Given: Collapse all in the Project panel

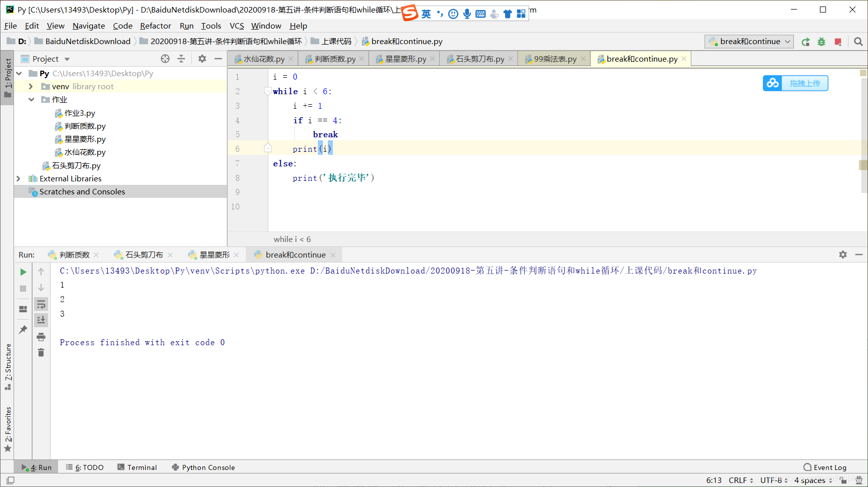Looking at the screenshot, I should click(181, 59).
